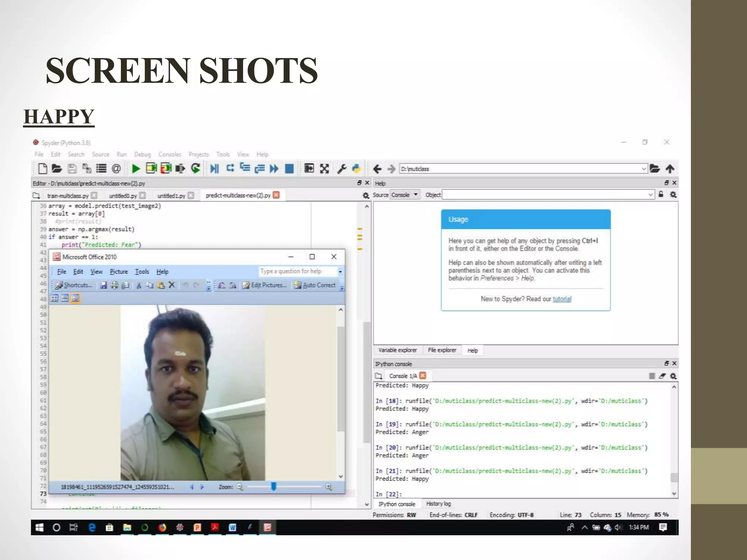
Task: Run file with green play button
Action: [x=136, y=168]
